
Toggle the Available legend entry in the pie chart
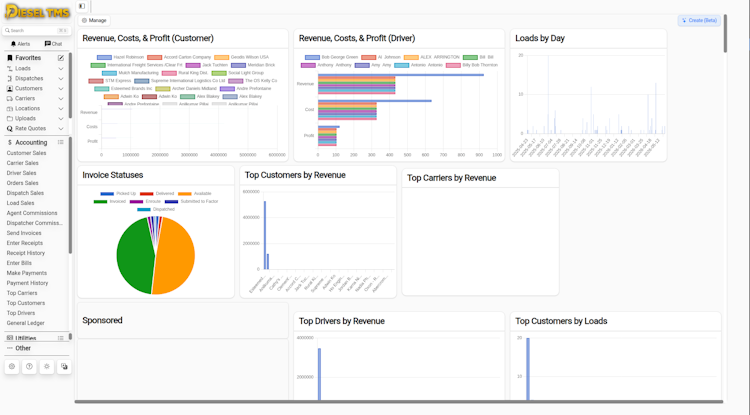click(x=194, y=194)
